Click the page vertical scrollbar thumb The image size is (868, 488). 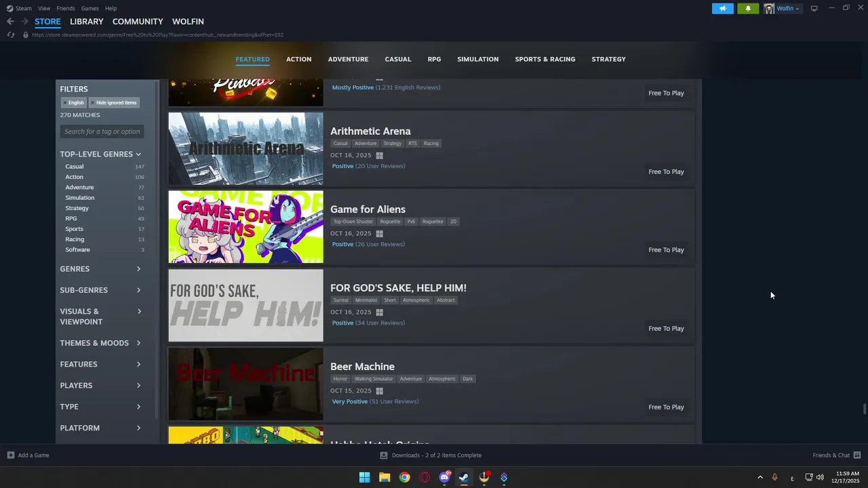[865, 409]
